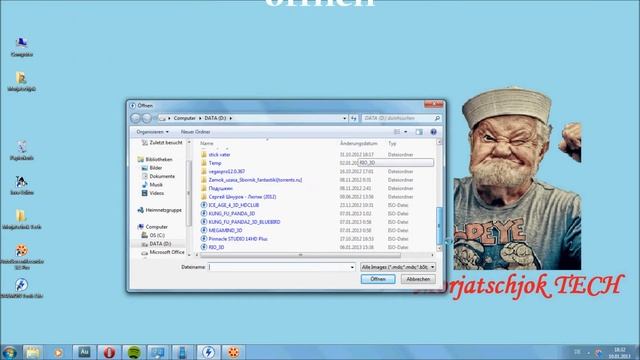Viewport: 640px width, 360px height.
Task: Click the ICE_AGE_4_3D_HDCLUB disc icon
Action: coord(204,205)
